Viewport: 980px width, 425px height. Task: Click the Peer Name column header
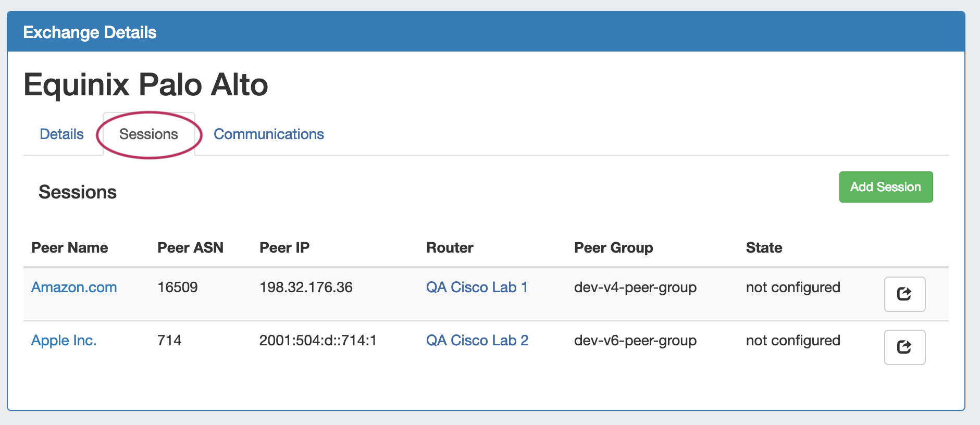[70, 248]
